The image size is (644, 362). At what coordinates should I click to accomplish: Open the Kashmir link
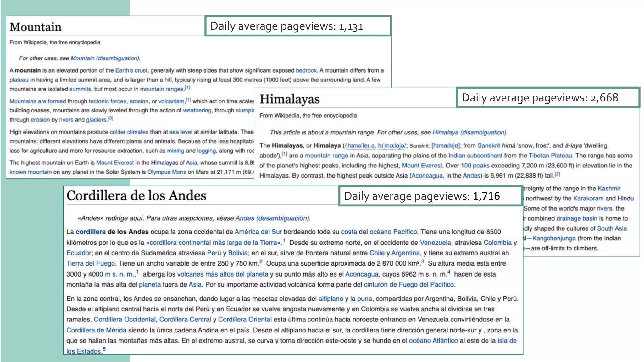(609, 189)
